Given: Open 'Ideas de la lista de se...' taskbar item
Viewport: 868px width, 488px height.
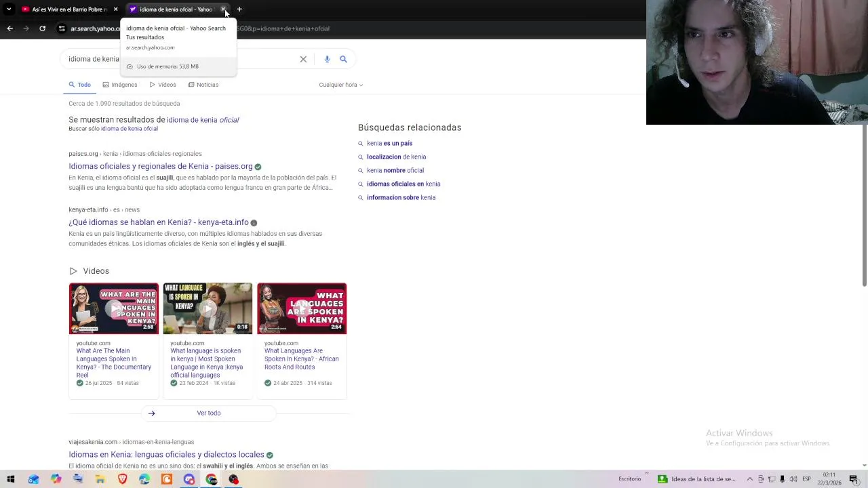Looking at the screenshot, I should (x=697, y=479).
